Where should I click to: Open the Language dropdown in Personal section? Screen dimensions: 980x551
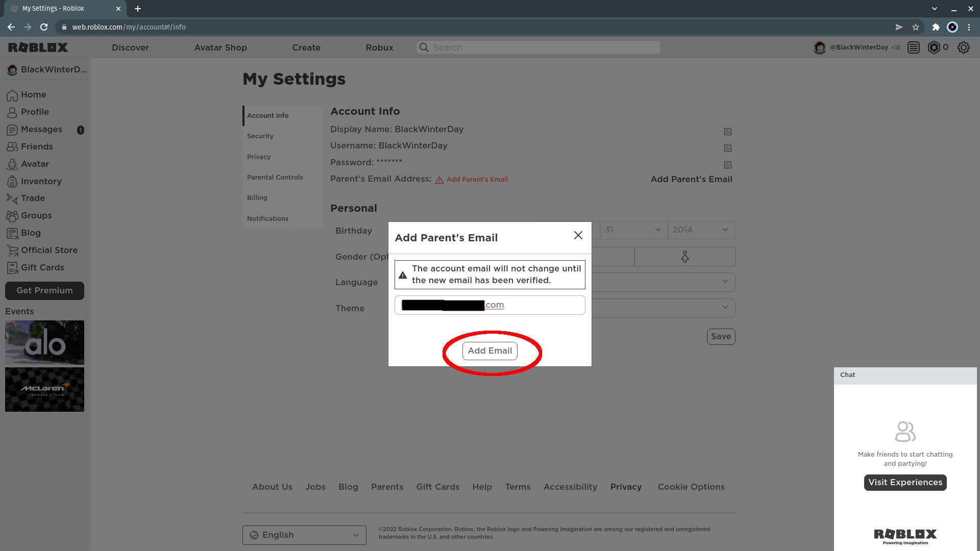pyautogui.click(x=663, y=282)
